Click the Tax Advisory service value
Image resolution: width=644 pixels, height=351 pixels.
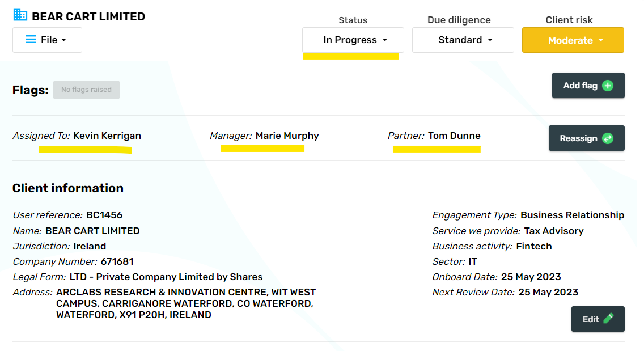point(553,231)
